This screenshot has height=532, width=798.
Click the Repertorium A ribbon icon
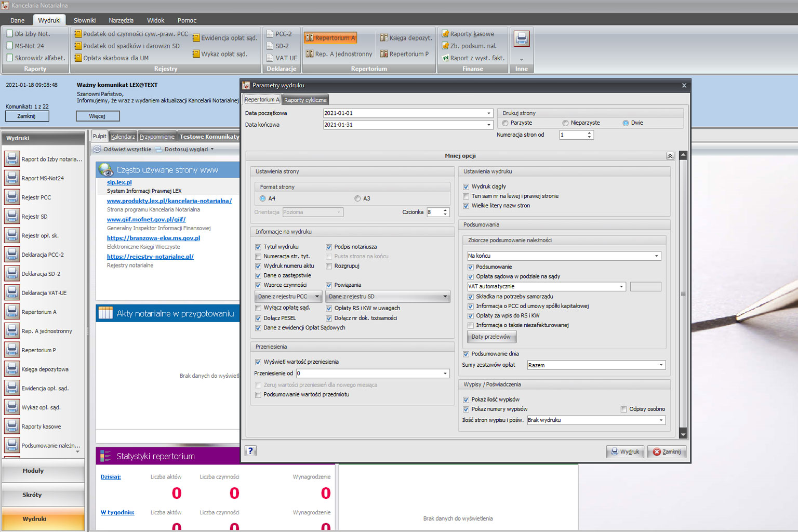[310, 38]
